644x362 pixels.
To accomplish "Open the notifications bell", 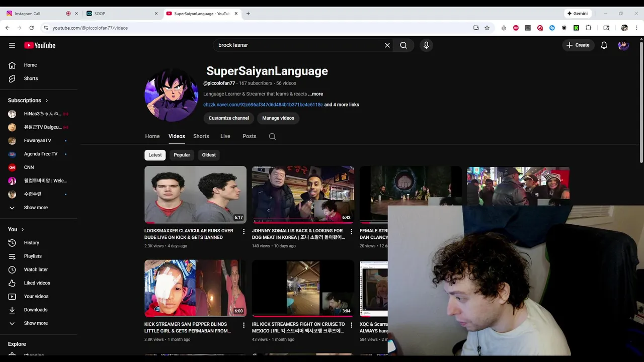I will (604, 45).
